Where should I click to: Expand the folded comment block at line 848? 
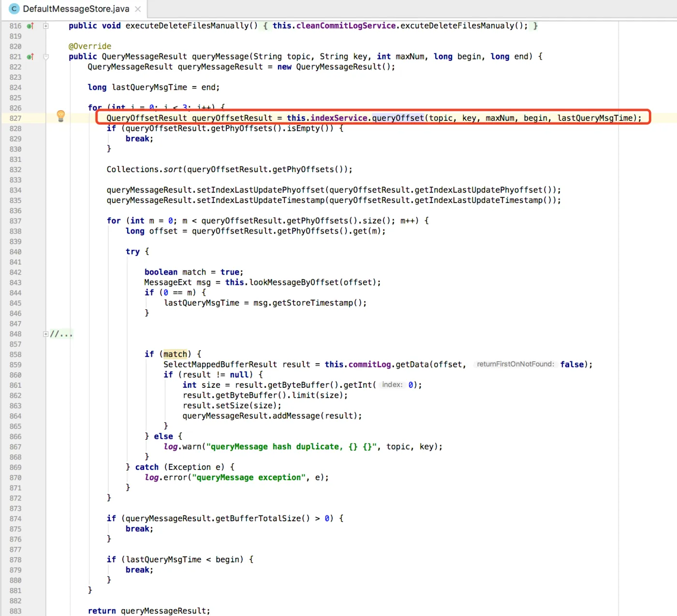[x=45, y=334]
